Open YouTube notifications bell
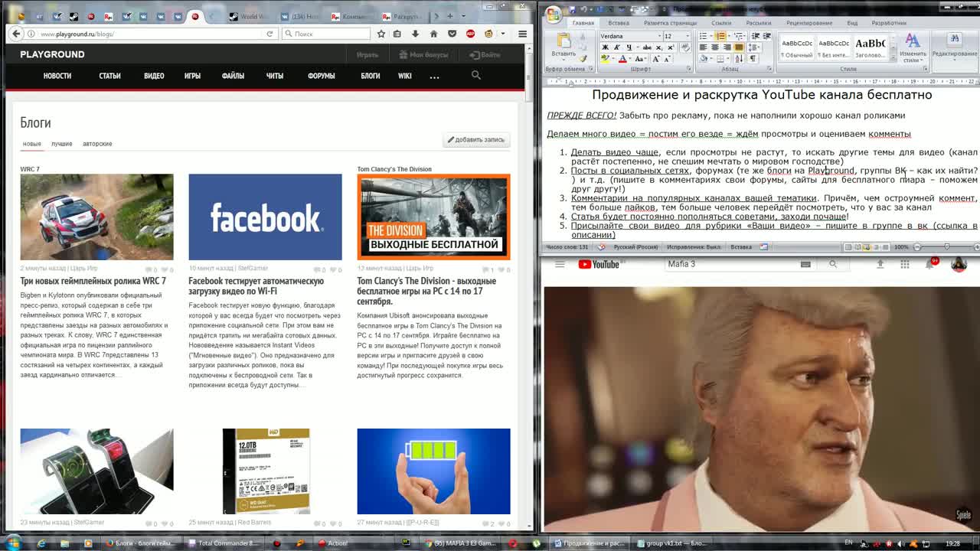This screenshot has width=980, height=551. tap(929, 264)
